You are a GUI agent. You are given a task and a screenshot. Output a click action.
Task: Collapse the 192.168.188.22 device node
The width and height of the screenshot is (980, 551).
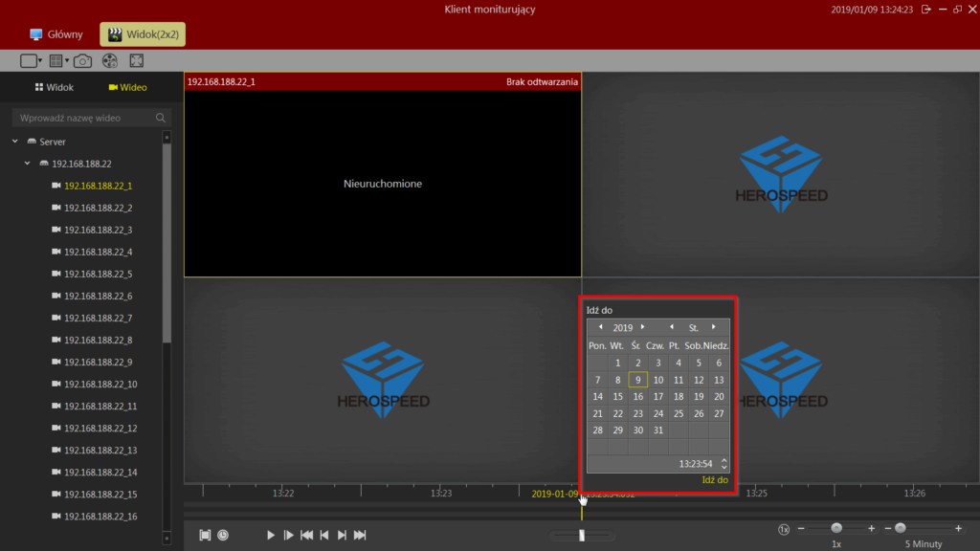click(28, 164)
